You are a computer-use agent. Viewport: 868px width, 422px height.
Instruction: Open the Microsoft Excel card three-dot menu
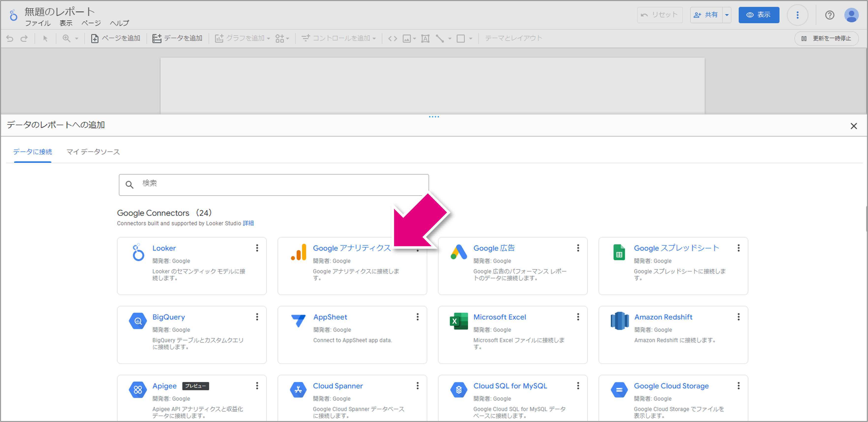coord(578,317)
